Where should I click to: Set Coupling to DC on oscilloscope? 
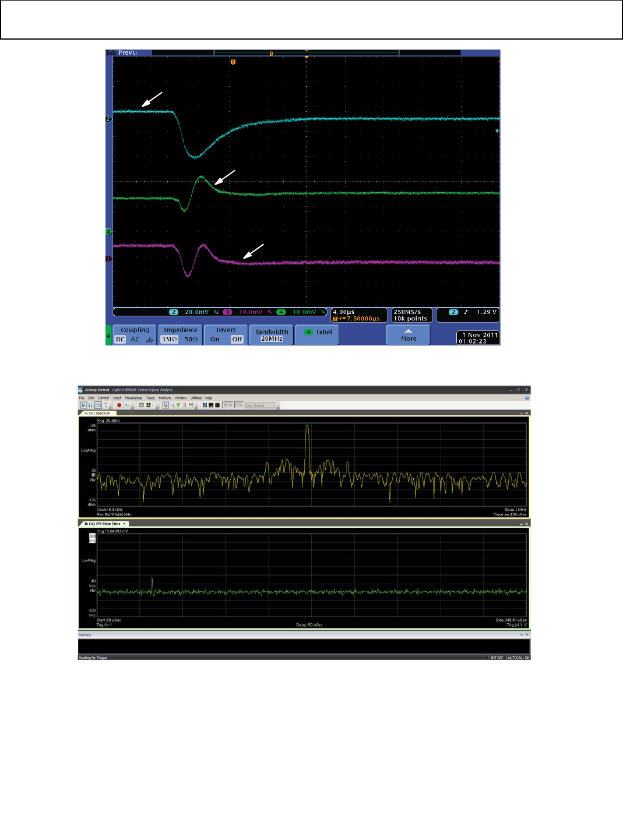(121, 340)
